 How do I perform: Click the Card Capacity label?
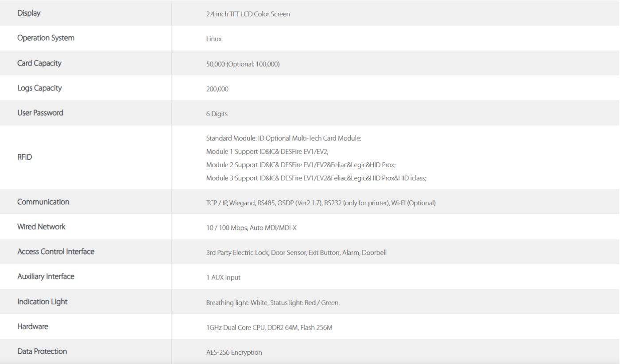click(x=39, y=63)
